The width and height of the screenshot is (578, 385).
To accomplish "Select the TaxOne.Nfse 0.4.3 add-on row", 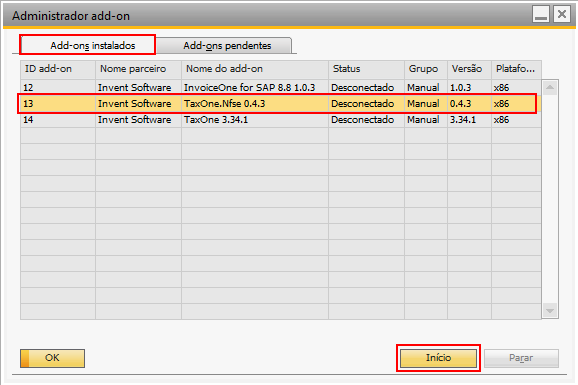I will tap(281, 104).
